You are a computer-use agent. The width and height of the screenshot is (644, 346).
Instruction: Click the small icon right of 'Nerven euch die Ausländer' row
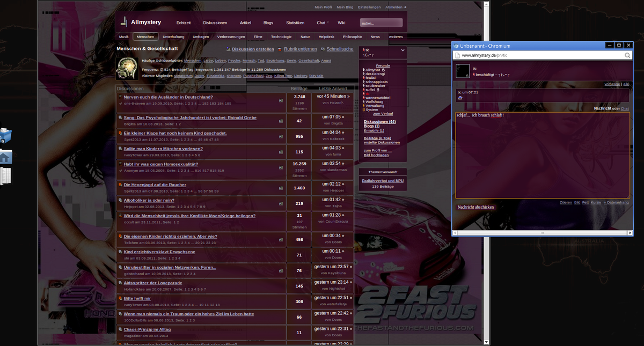281,100
